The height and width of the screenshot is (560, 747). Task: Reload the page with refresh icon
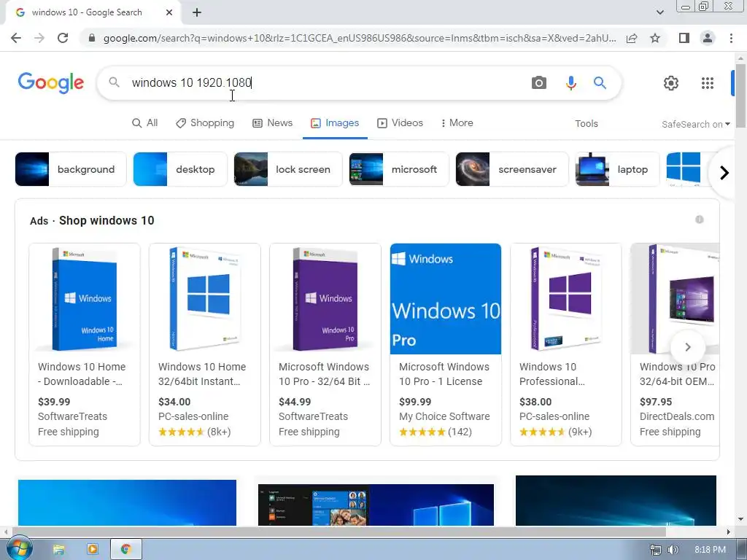point(63,38)
